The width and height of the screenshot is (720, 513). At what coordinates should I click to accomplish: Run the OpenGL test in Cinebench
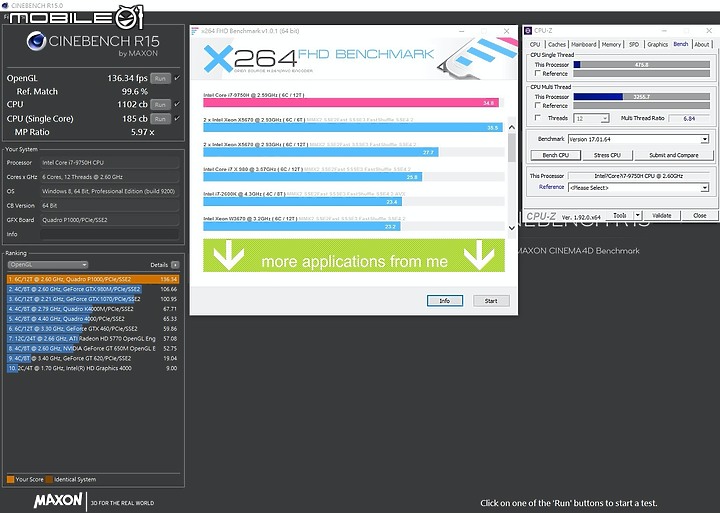[x=160, y=79]
